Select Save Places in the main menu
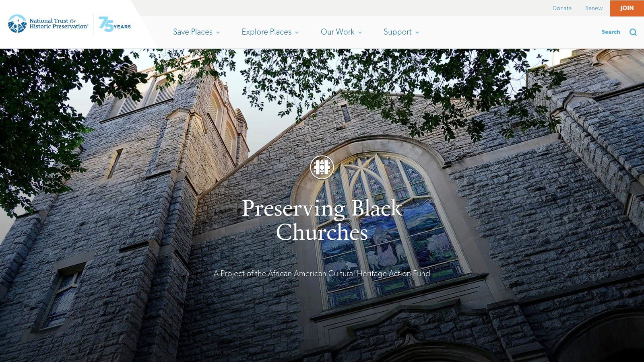Viewport: 644px width, 362px height. tap(192, 32)
